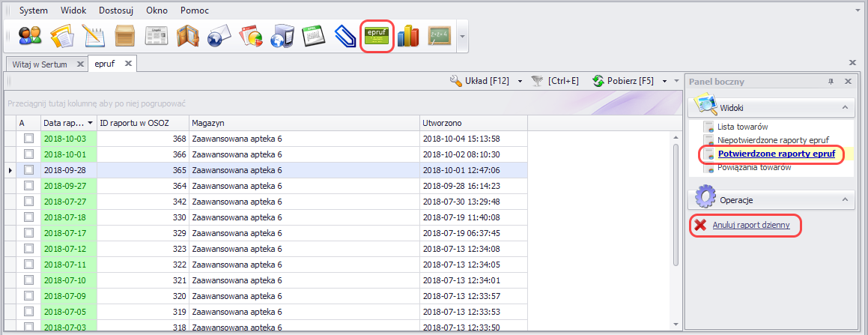Open the Układ [F12] dropdown arrow
The height and width of the screenshot is (335, 868).
click(520, 81)
